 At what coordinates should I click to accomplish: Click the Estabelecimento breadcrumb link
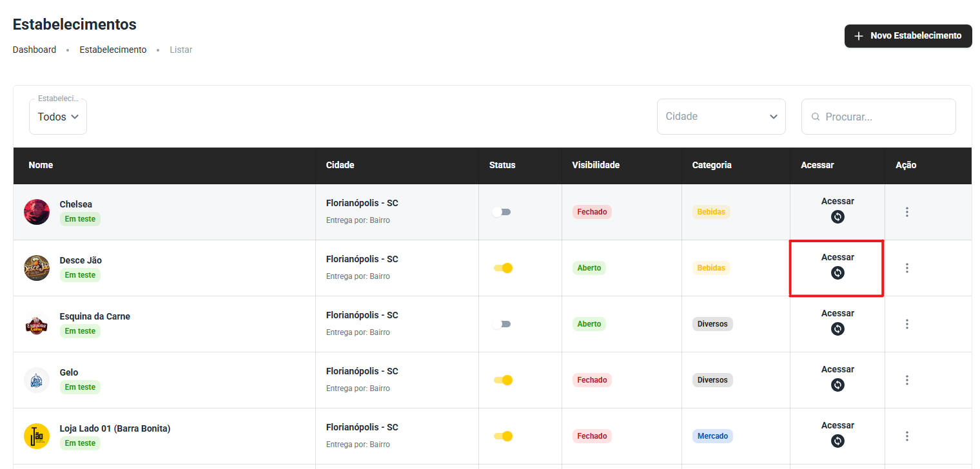click(113, 50)
